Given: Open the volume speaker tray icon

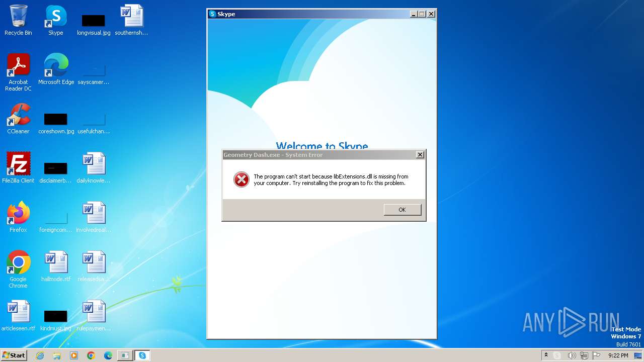Looking at the screenshot, I should point(572,355).
